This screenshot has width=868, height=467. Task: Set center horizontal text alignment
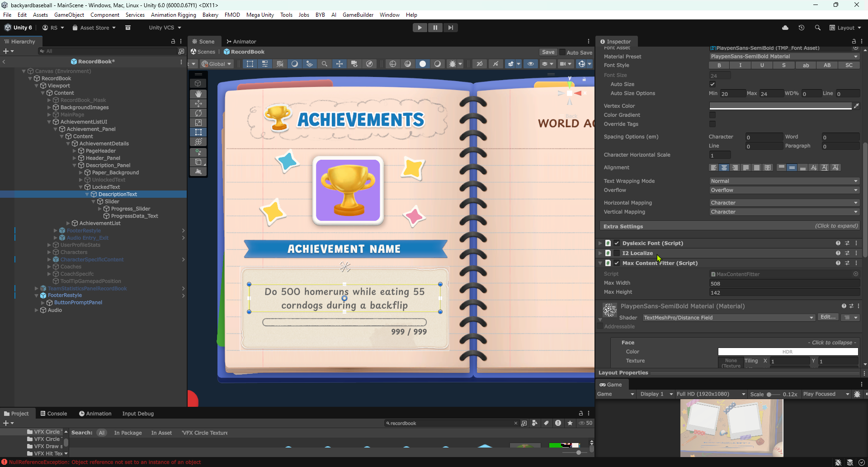[x=724, y=167]
